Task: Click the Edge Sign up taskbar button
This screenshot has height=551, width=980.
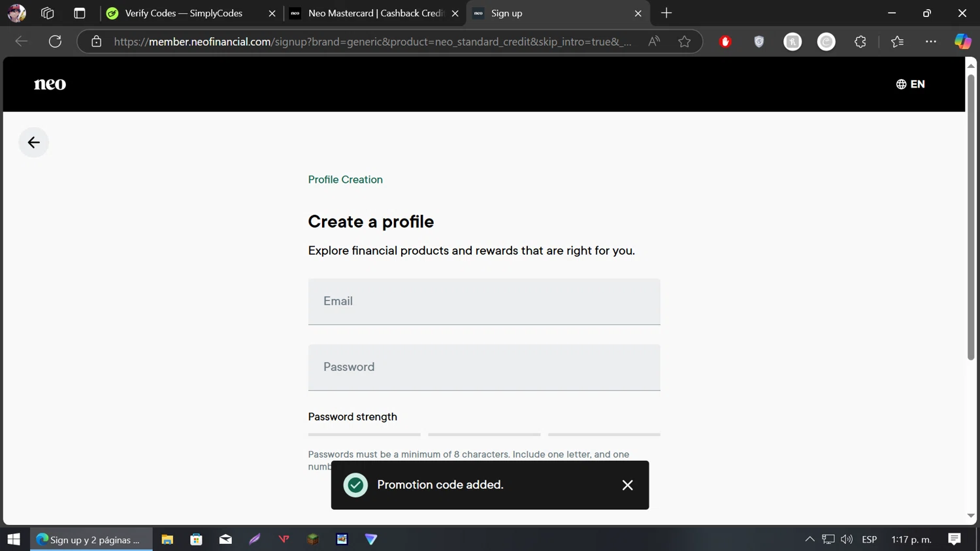Action: tap(91, 539)
